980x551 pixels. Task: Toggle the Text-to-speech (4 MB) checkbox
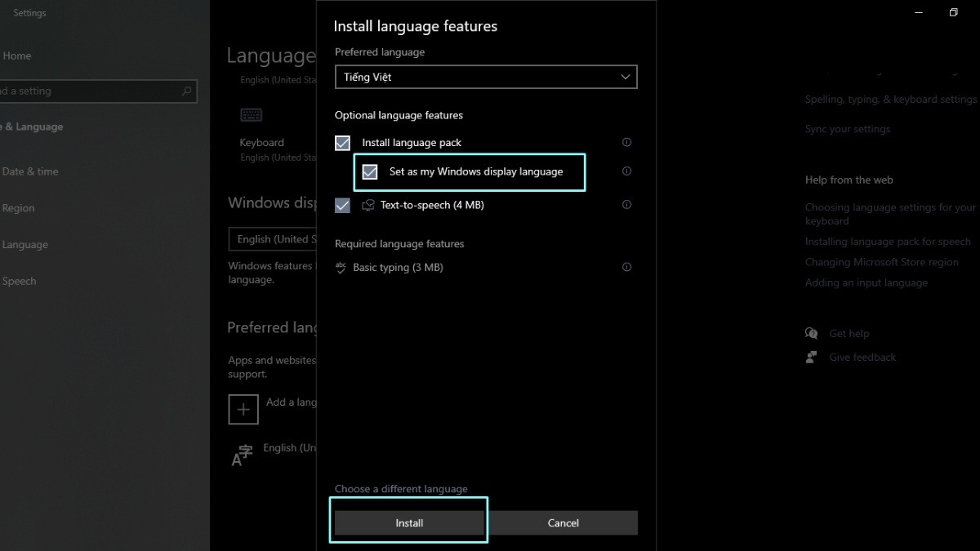click(342, 206)
